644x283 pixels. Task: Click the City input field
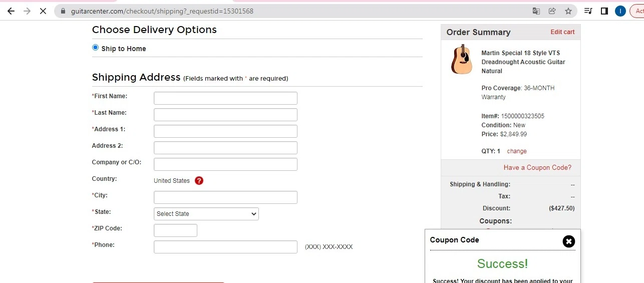coord(225,197)
